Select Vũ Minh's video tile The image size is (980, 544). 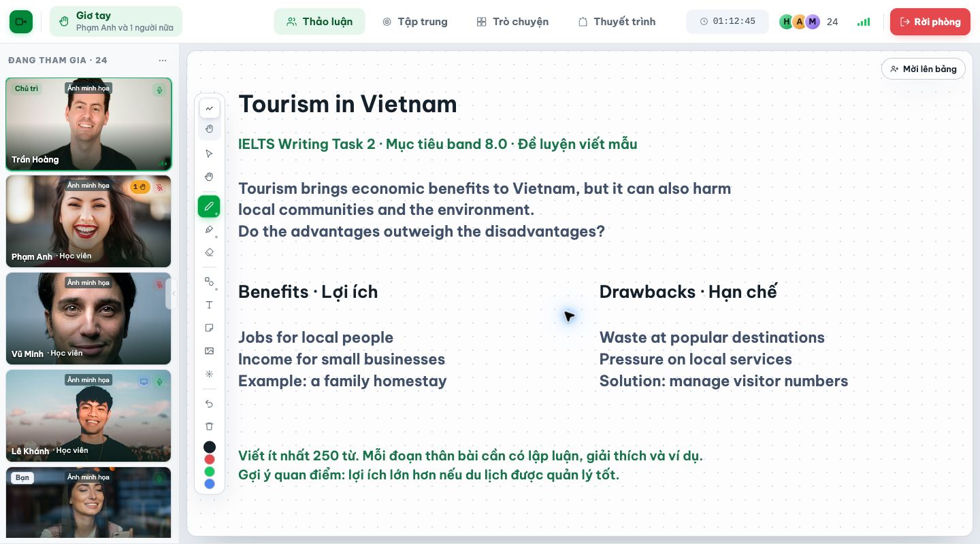pos(88,318)
